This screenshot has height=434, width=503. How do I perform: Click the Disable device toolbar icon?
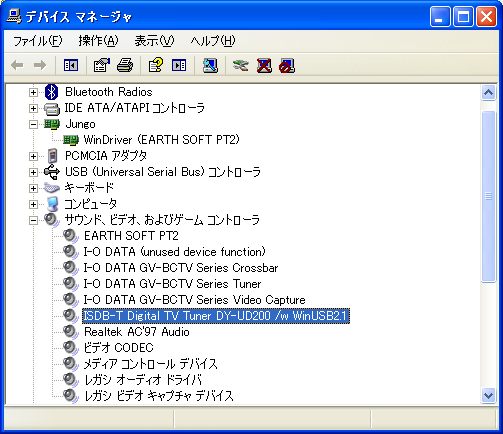click(287, 65)
